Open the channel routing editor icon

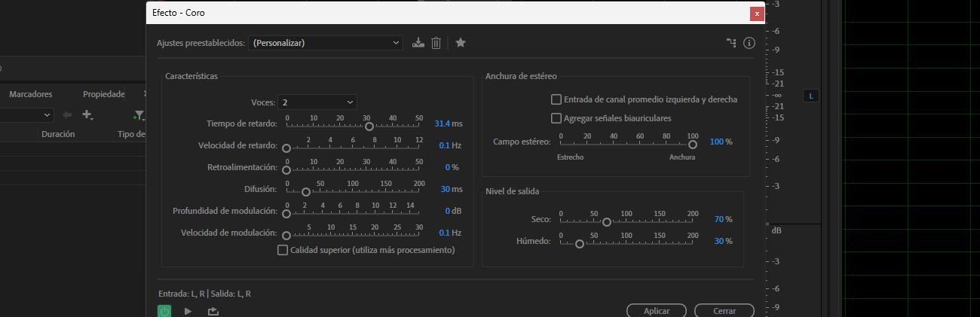[731, 43]
